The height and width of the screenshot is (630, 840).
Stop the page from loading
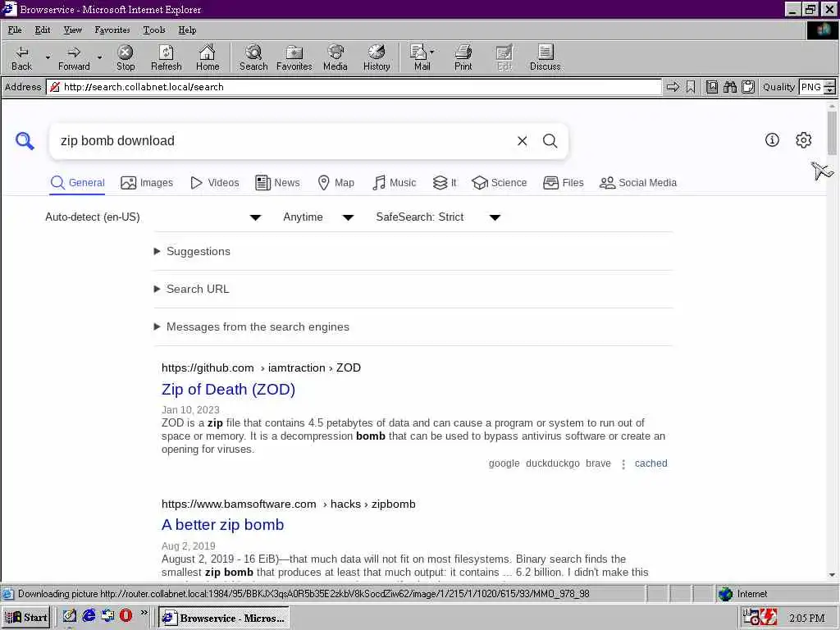click(126, 58)
